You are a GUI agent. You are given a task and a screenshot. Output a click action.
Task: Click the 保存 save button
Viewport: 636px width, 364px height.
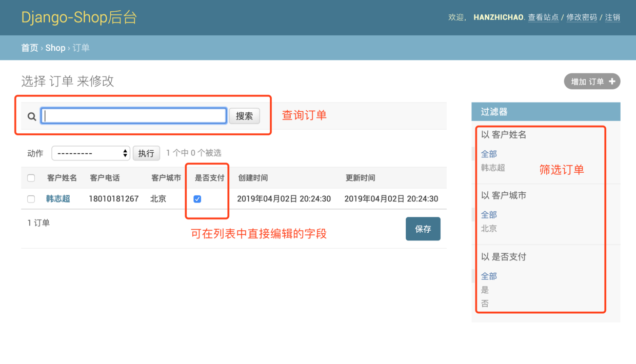click(423, 229)
